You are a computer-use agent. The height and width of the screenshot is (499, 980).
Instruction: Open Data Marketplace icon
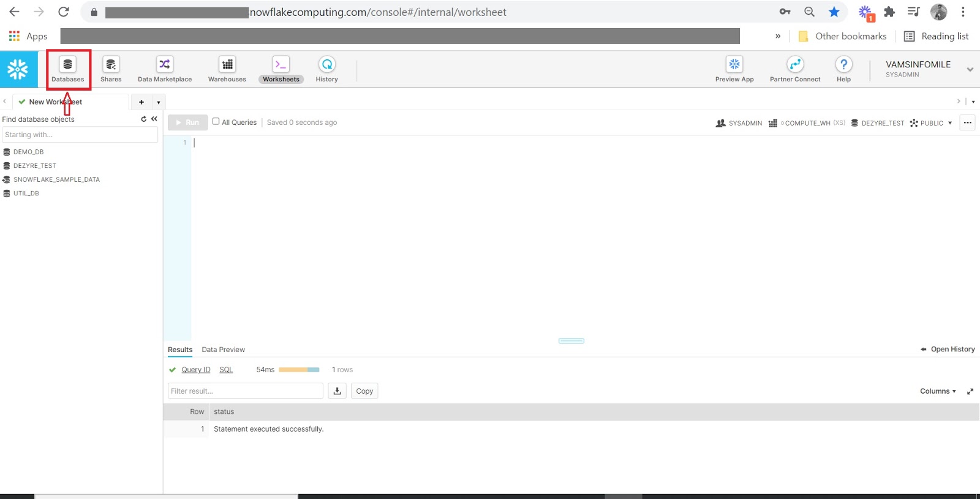tap(165, 65)
